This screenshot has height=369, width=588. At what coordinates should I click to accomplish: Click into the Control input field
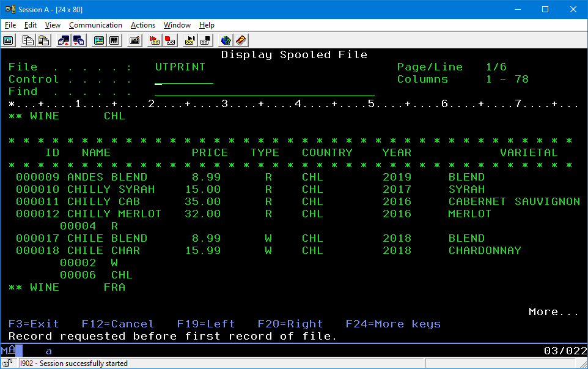(x=184, y=79)
